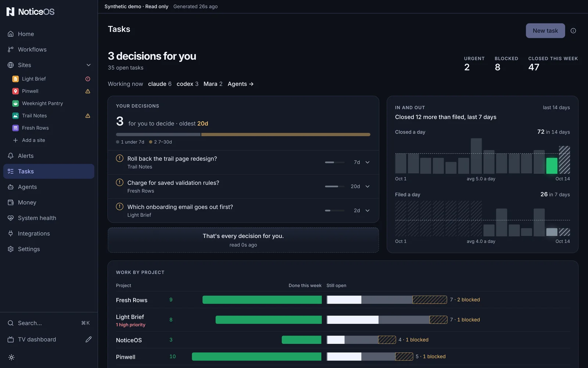Click the decision icon for Charge for saved validation

[x=119, y=182]
